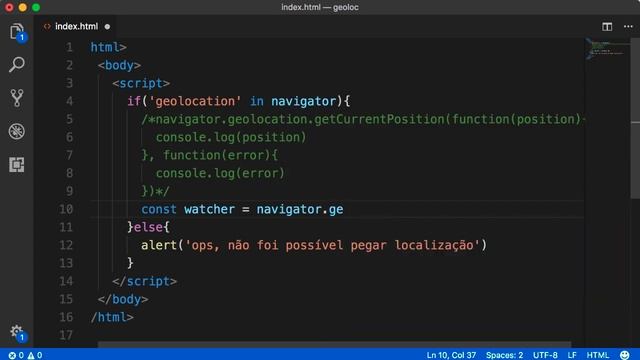
Task: Click line number 10 in the gutter
Action: point(66,209)
